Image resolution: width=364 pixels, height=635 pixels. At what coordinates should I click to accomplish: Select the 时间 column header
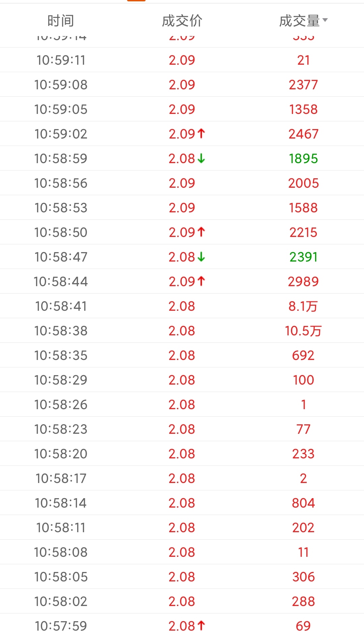pyautogui.click(x=61, y=21)
